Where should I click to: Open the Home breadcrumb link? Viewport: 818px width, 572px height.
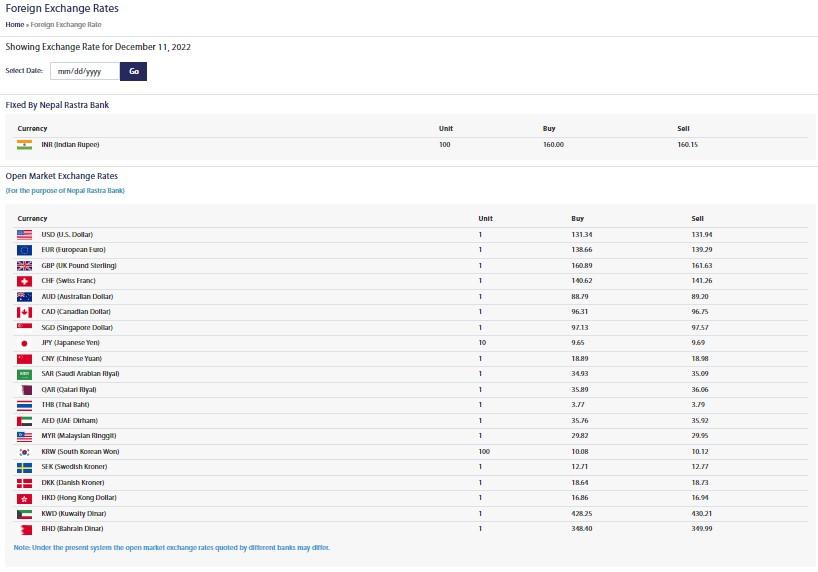point(15,24)
